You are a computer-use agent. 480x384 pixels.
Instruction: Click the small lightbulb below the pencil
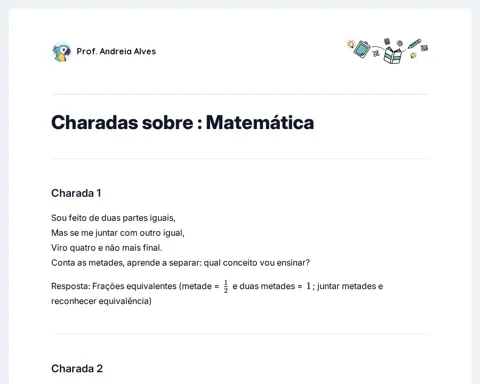click(413, 55)
